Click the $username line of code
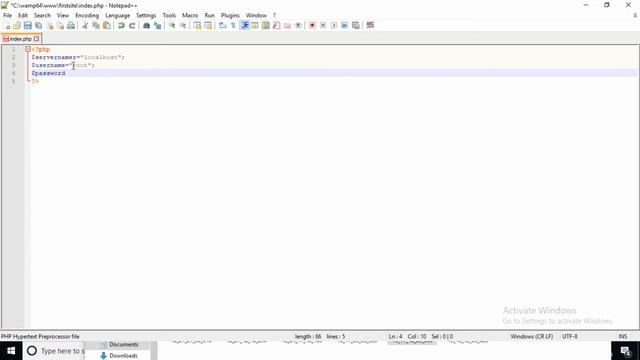Viewport: 640px width, 360px height. pos(63,65)
